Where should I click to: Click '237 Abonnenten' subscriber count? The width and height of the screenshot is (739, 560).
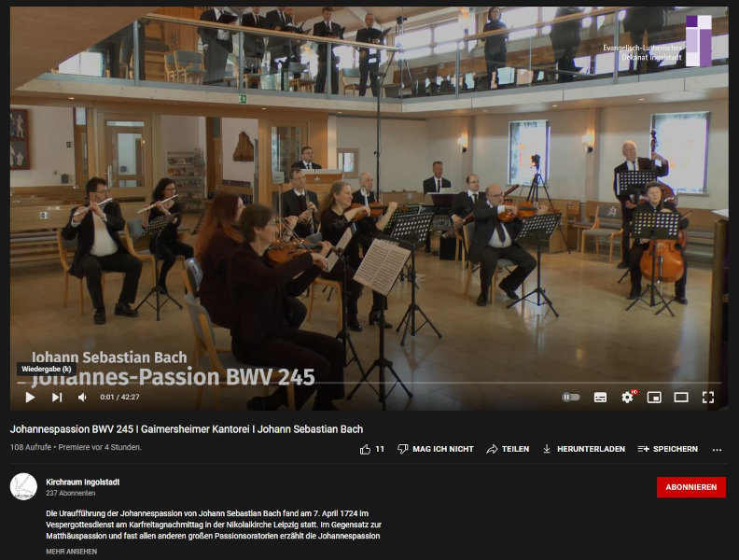pos(71,494)
